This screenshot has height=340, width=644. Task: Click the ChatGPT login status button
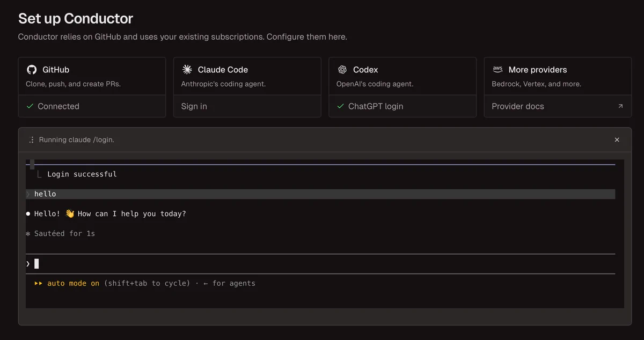pos(402,106)
